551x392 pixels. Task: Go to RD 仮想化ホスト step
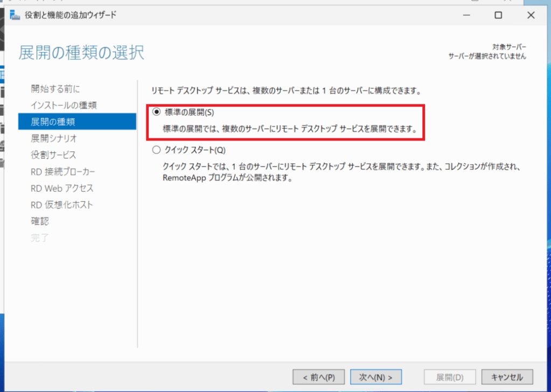click(62, 205)
